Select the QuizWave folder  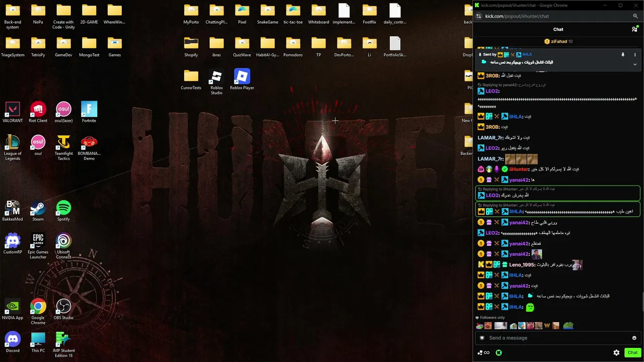click(242, 47)
